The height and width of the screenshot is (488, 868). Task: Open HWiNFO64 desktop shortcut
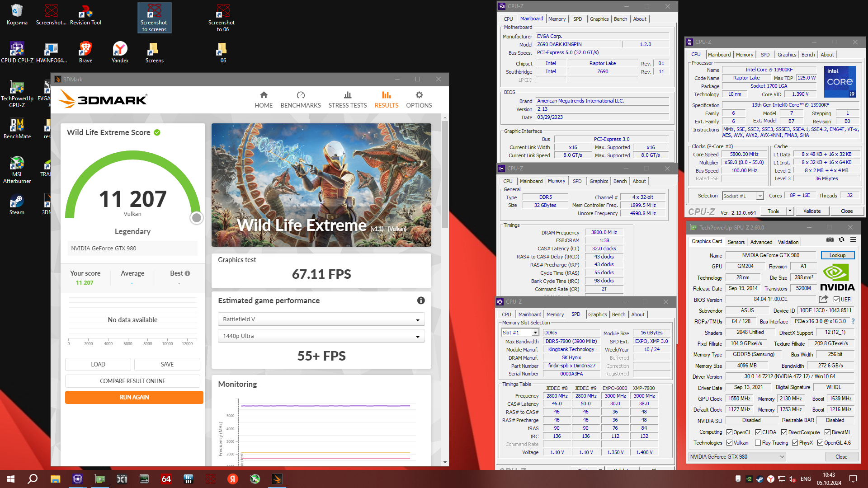coord(51,52)
